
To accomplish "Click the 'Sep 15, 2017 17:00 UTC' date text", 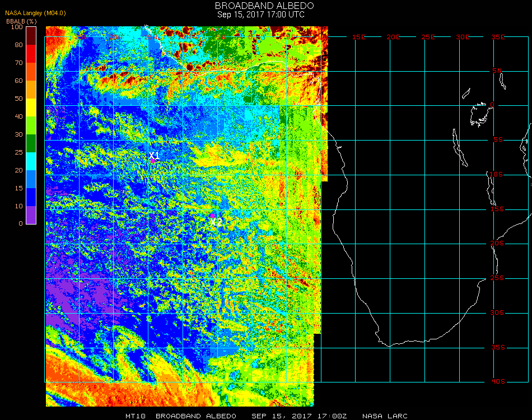I will (x=261, y=15).
